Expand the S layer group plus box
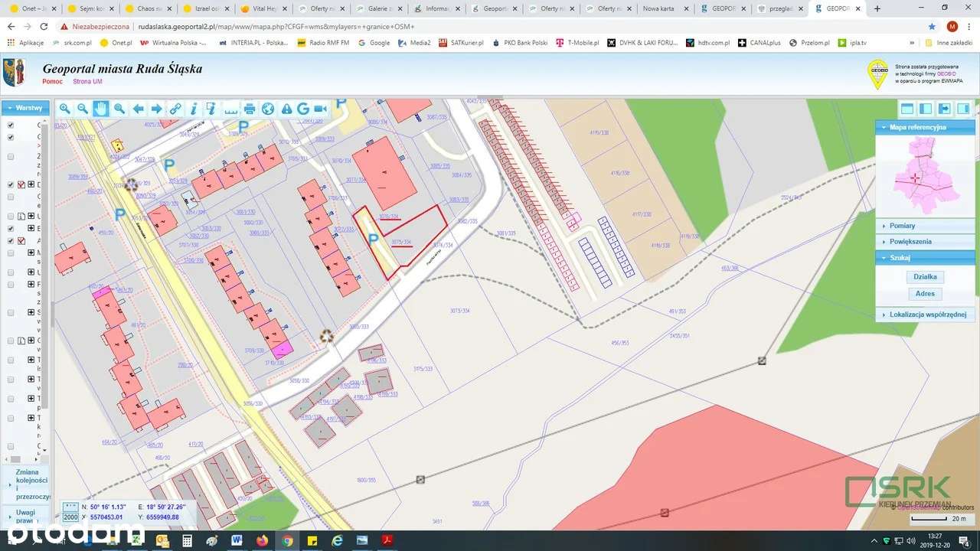This screenshot has height=551, width=980. (31, 312)
